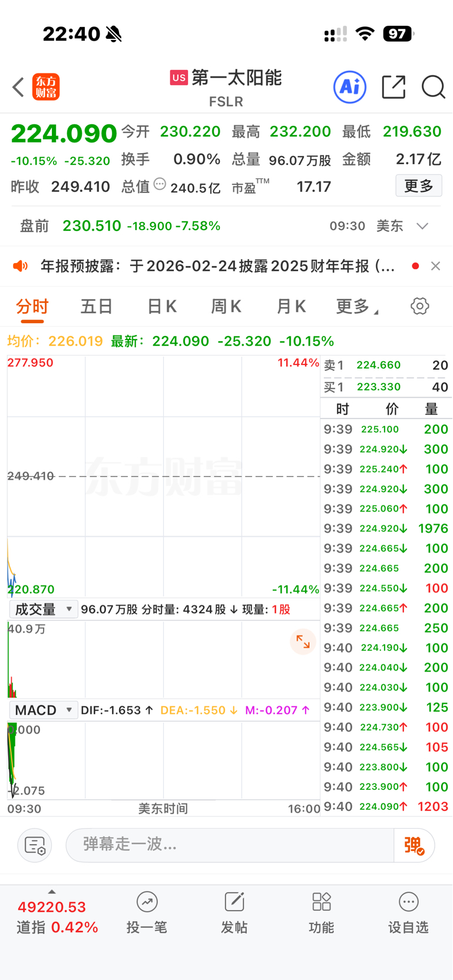This screenshot has height=980, width=453.
Task: Tap the 最低 219.630 value
Action: click(x=412, y=131)
